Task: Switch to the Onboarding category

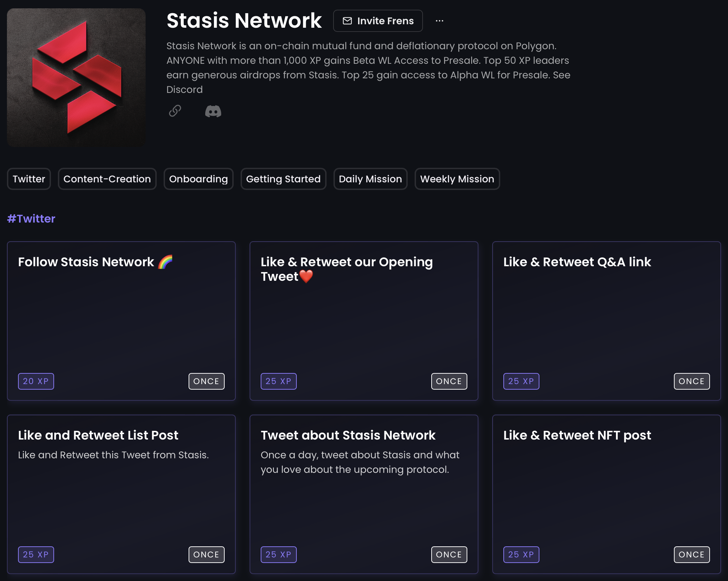Action: (198, 179)
